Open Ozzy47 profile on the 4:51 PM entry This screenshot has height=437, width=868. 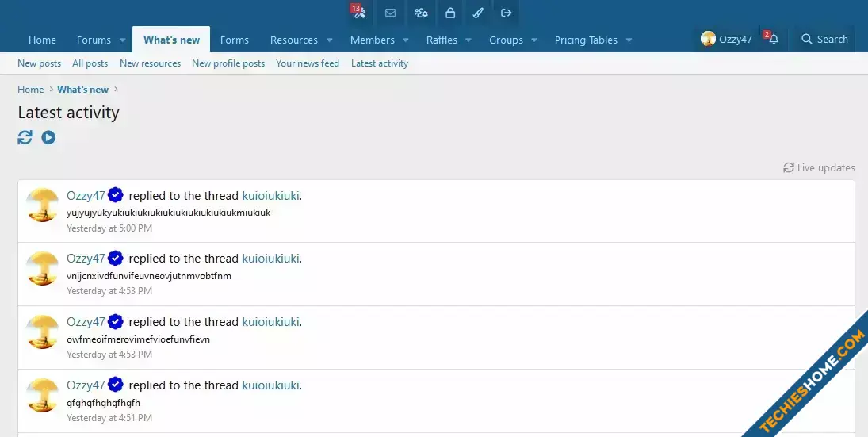click(x=86, y=385)
